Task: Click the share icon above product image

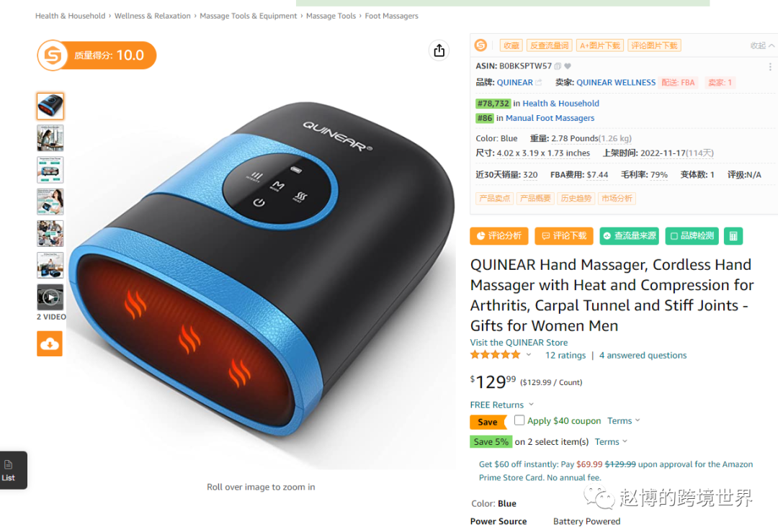Action: tap(439, 50)
